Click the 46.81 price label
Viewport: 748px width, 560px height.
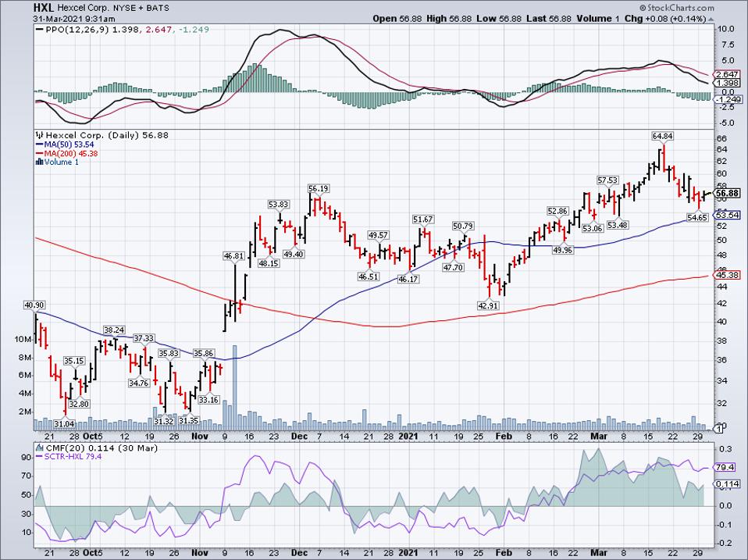[x=233, y=256]
